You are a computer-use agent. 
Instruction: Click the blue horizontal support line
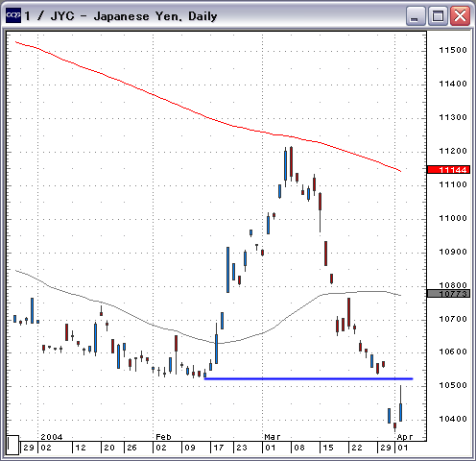click(308, 378)
